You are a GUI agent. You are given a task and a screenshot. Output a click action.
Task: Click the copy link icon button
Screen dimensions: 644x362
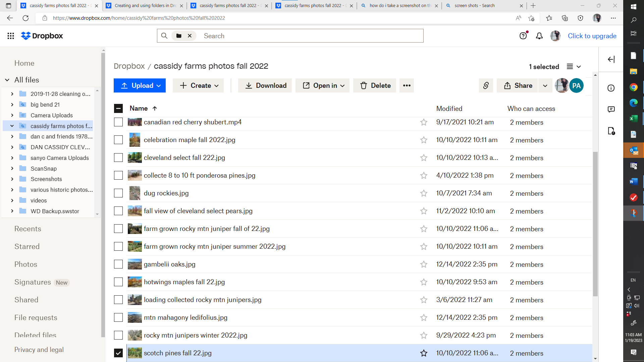486,85
